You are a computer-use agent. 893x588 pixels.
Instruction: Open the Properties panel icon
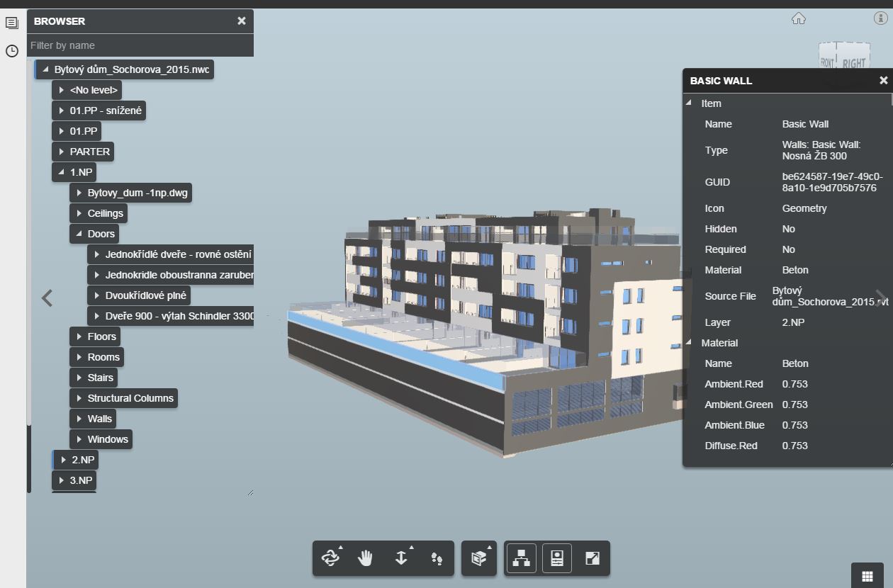tap(556, 558)
